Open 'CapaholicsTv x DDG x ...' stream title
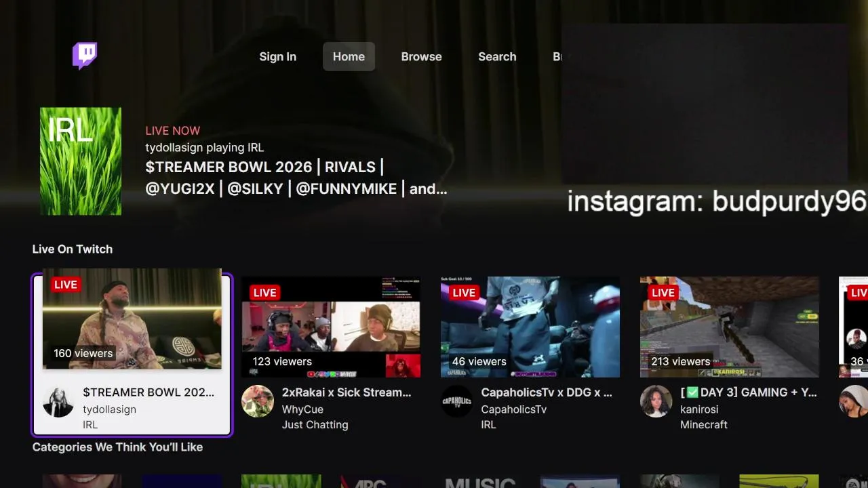868x488 pixels. [x=547, y=392]
